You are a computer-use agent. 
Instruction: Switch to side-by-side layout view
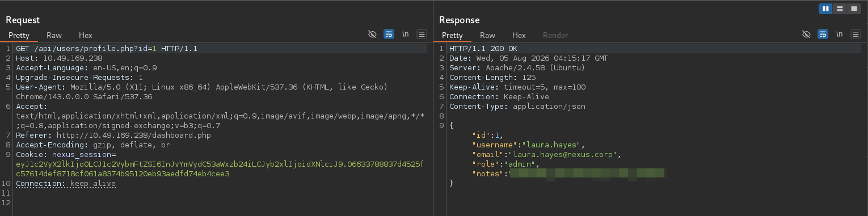(826, 9)
